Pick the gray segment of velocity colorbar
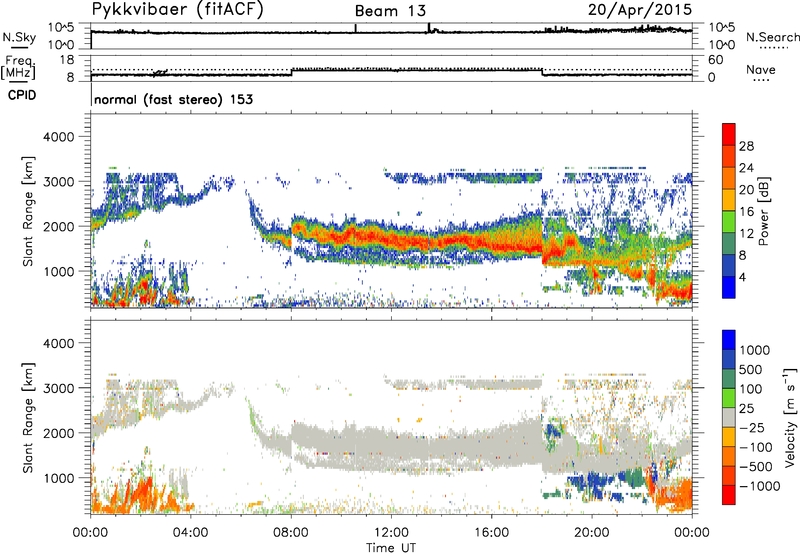800x554 pixels. click(729, 417)
